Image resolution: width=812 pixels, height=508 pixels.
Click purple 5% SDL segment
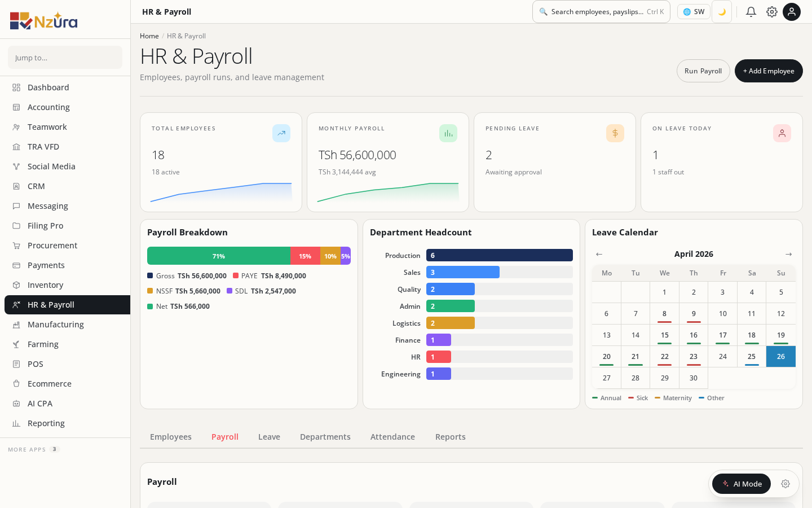tap(346, 256)
